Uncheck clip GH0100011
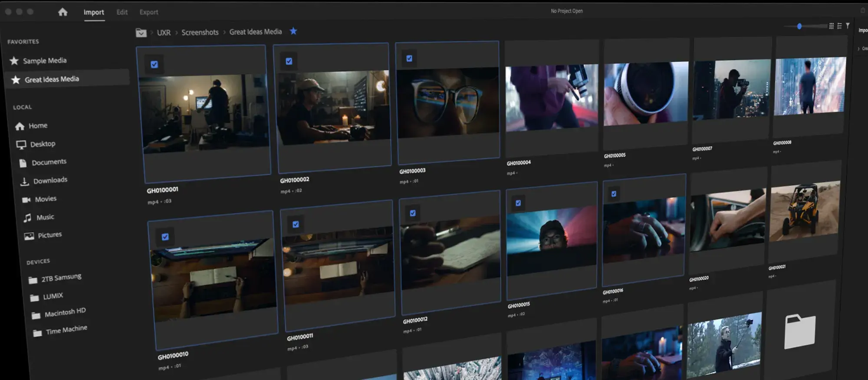This screenshot has width=868, height=380. point(296,225)
